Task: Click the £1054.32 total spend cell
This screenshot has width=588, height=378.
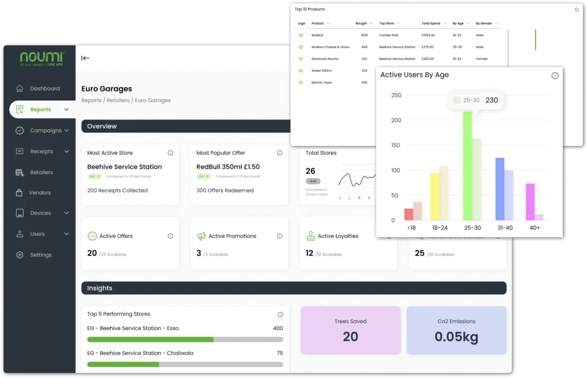Action: pos(428,35)
